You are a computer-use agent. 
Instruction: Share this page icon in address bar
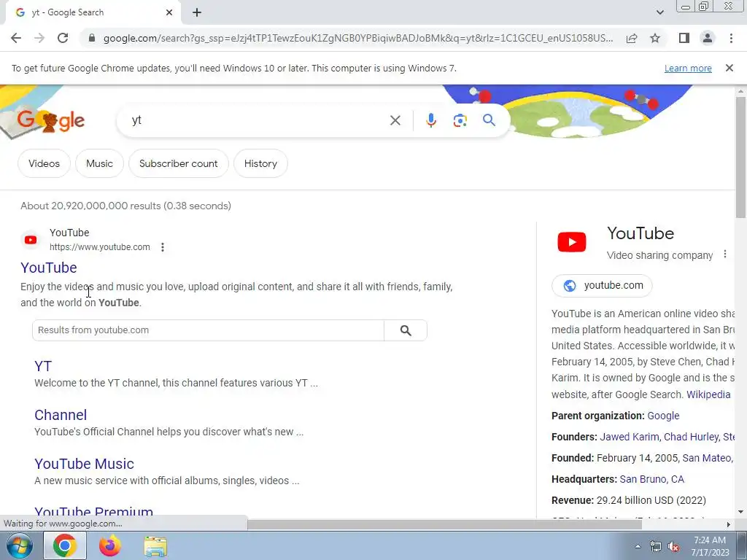(632, 38)
